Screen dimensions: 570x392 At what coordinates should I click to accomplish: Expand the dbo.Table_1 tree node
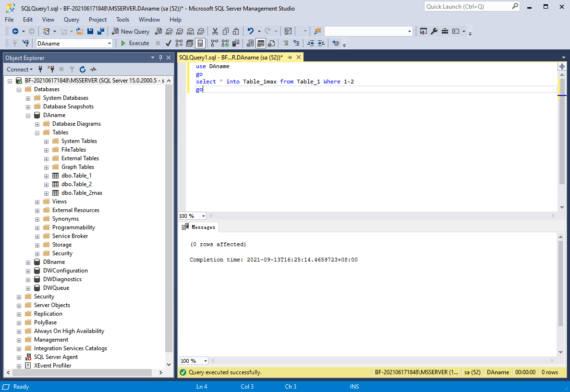[46, 175]
